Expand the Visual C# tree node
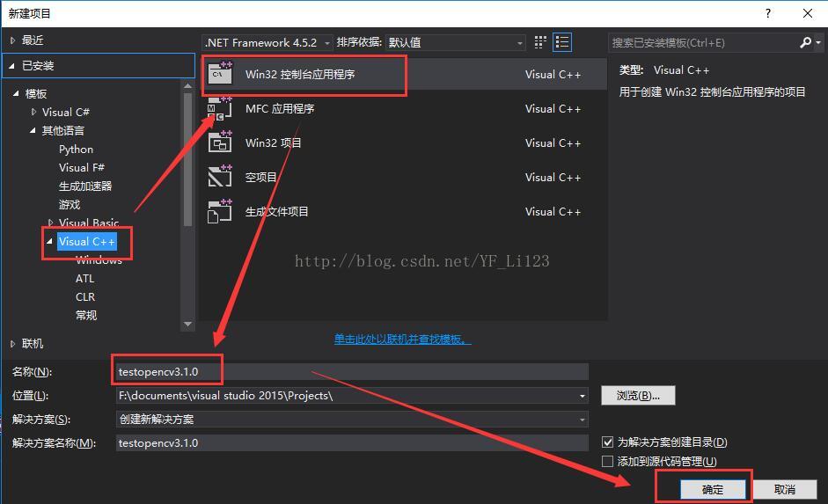This screenshot has height=504, width=828. (33, 112)
